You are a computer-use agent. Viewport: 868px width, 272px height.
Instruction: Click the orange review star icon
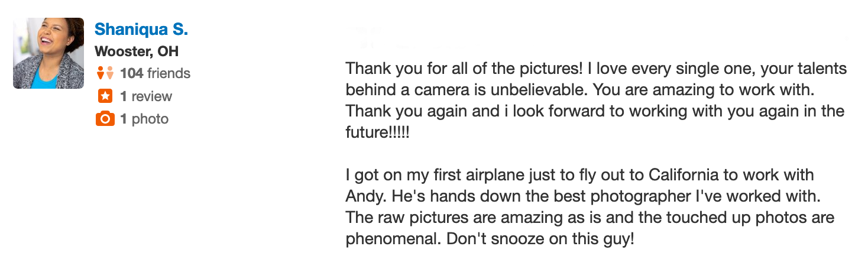coord(105,96)
